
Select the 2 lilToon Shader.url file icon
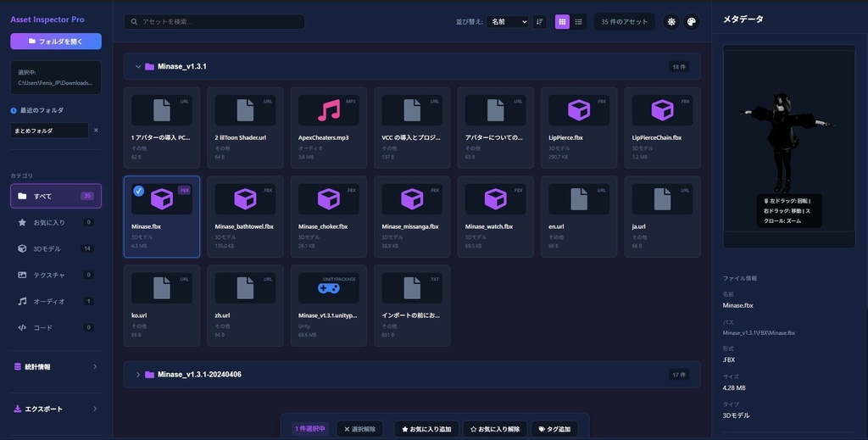click(245, 110)
